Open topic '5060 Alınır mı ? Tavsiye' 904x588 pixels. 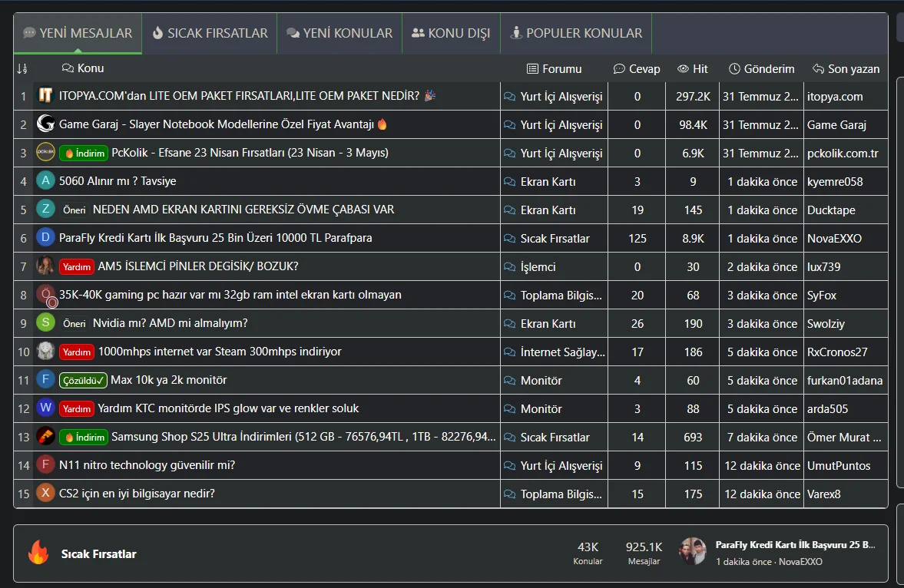(x=118, y=181)
